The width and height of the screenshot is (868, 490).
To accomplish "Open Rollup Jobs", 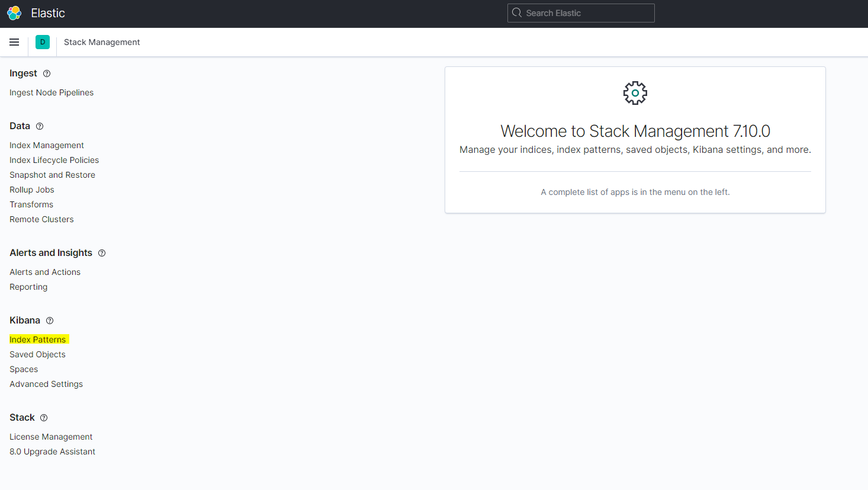I will point(32,190).
